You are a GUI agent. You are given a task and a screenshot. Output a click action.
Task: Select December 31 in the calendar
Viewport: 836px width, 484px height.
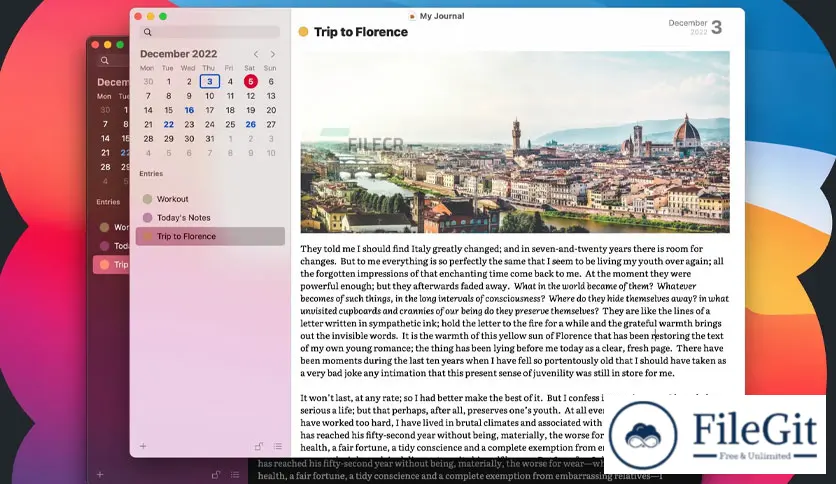pyautogui.click(x=210, y=139)
